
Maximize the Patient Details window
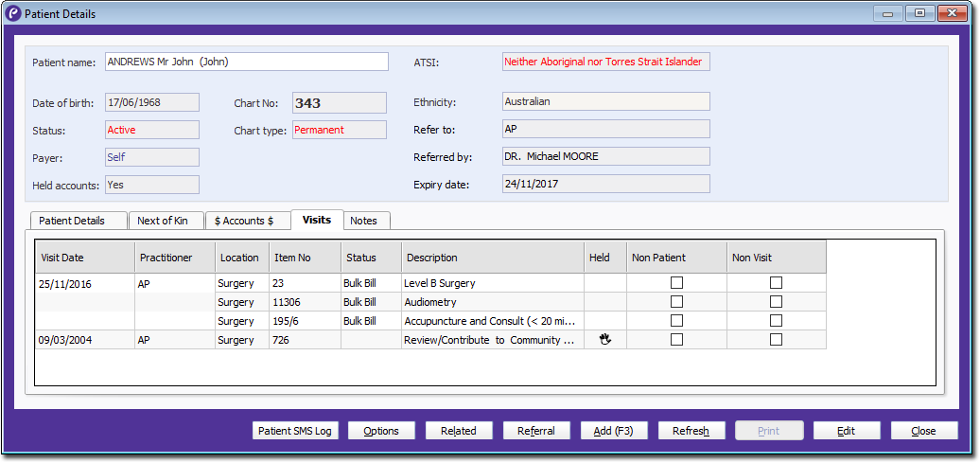[x=919, y=13]
